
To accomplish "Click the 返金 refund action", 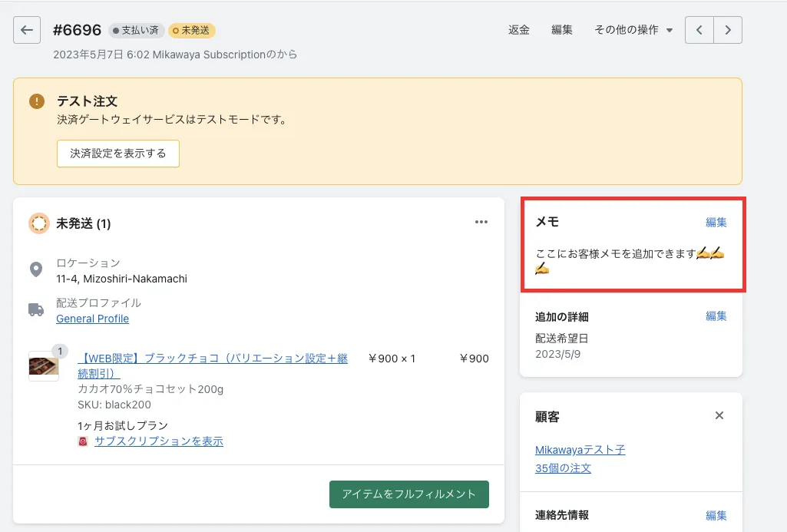I will (x=519, y=31).
